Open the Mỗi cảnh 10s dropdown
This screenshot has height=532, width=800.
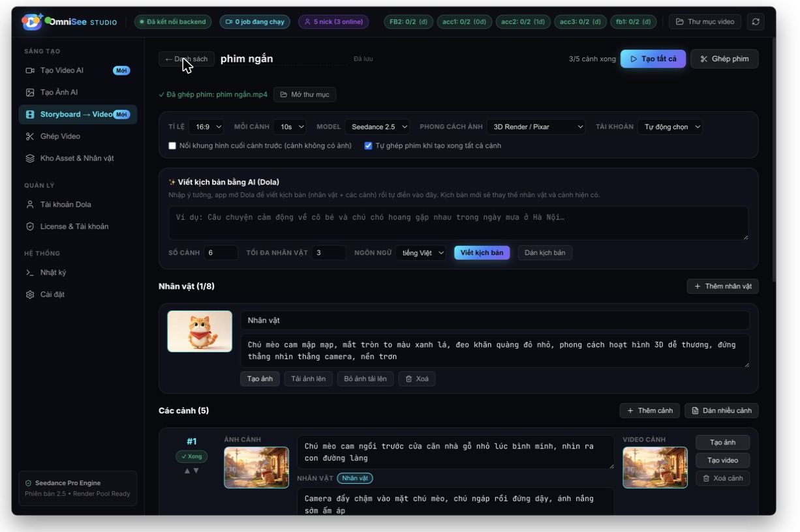point(290,127)
